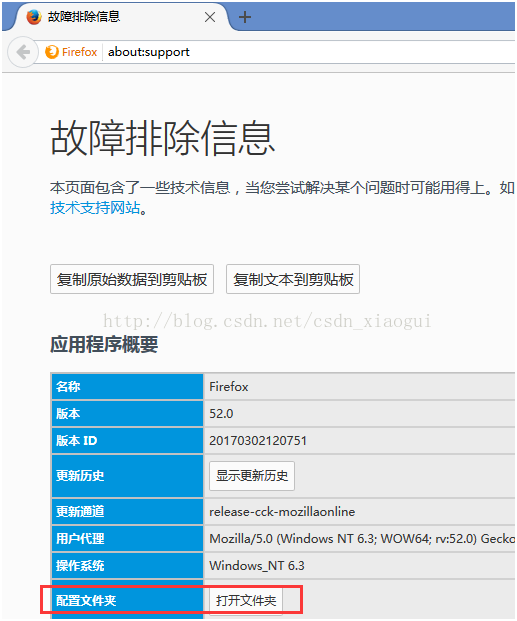This screenshot has height=621, width=517.
Task: Click the 名称 row header cell
Action: 127,386
